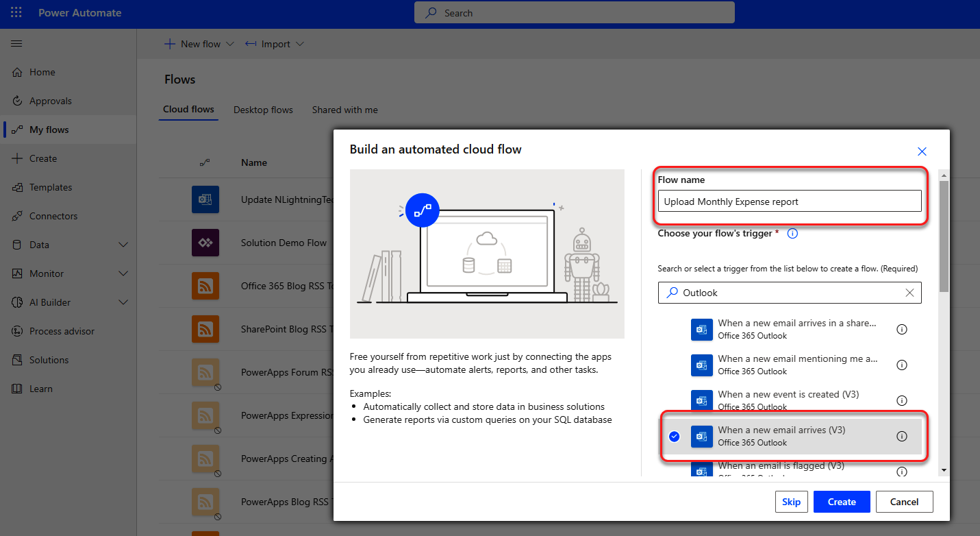The height and width of the screenshot is (536, 980).
Task: Click the Flow name input field
Action: (790, 202)
